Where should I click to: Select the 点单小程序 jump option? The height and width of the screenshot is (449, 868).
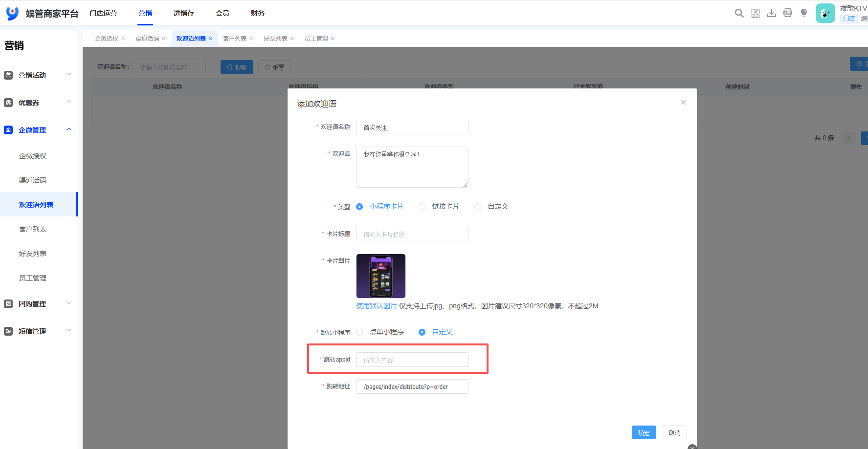[360, 332]
